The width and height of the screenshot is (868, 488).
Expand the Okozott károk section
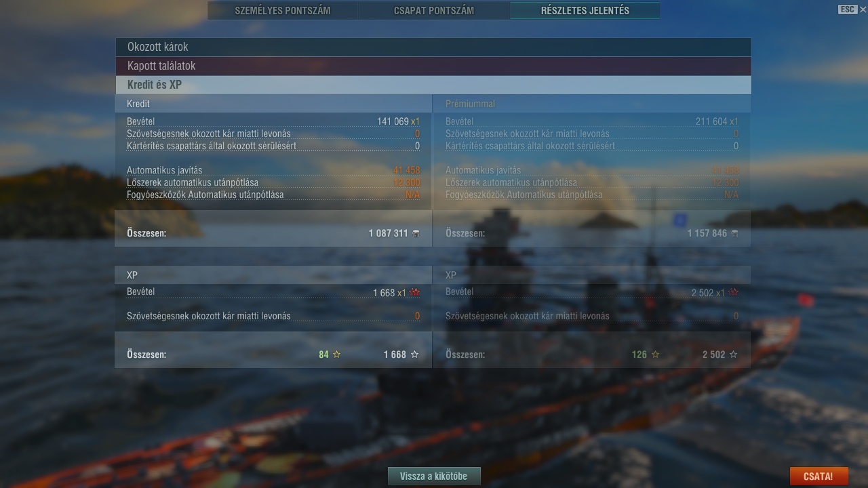[433, 47]
